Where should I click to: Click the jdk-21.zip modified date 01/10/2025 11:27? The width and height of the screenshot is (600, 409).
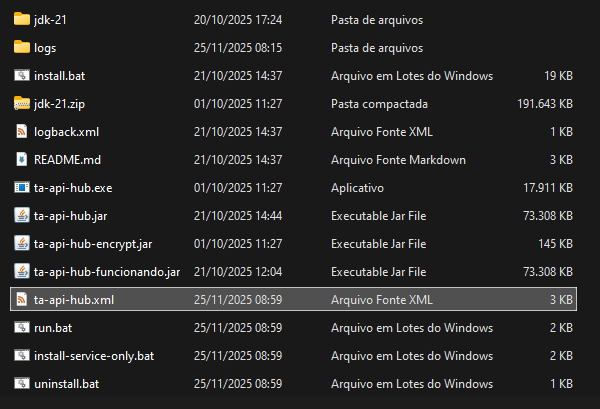(x=239, y=103)
